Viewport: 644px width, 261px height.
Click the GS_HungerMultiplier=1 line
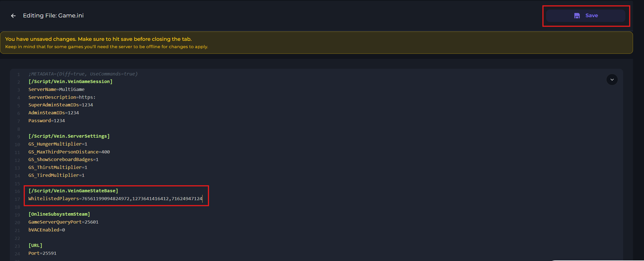click(58, 144)
